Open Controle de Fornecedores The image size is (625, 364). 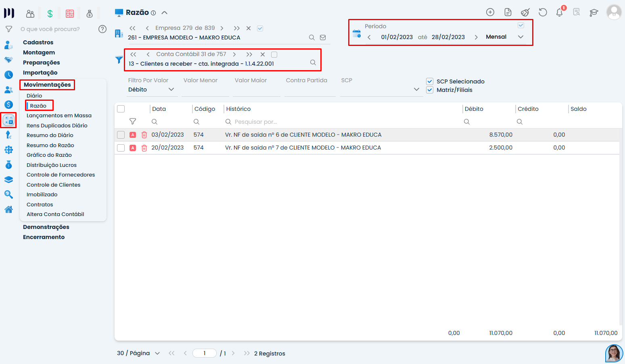61,175
